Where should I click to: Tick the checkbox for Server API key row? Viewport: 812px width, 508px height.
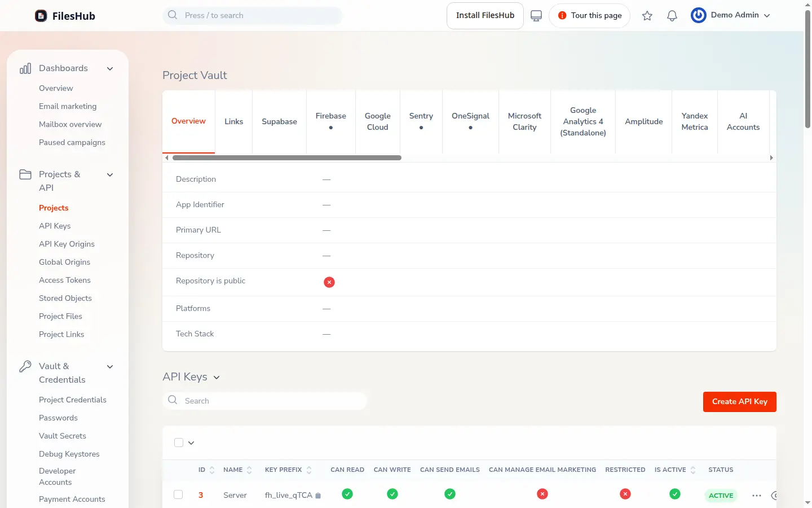pos(178,494)
